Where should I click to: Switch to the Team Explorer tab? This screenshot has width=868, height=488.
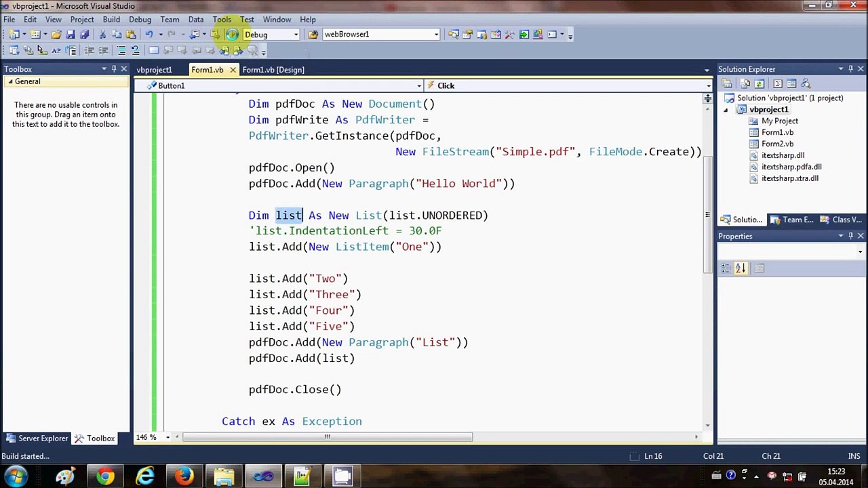coord(793,220)
